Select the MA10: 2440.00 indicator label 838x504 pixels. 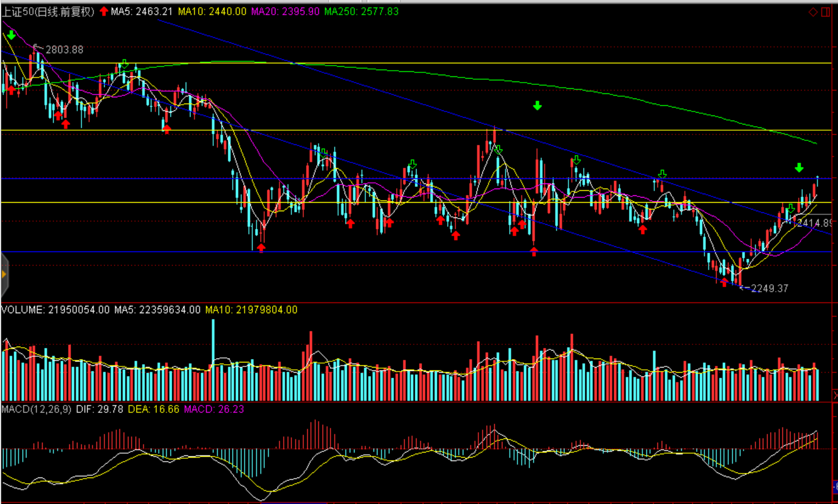(x=212, y=11)
